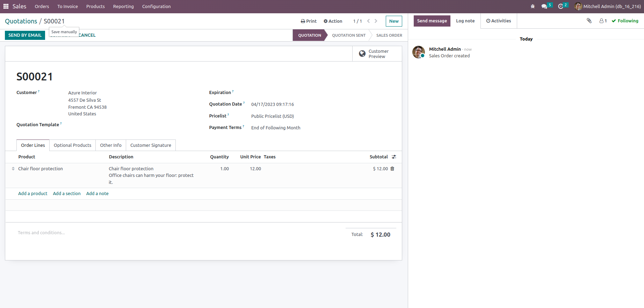Click the optional columns toggle icon
Viewport: 644px width, 308px height.
[394, 157]
